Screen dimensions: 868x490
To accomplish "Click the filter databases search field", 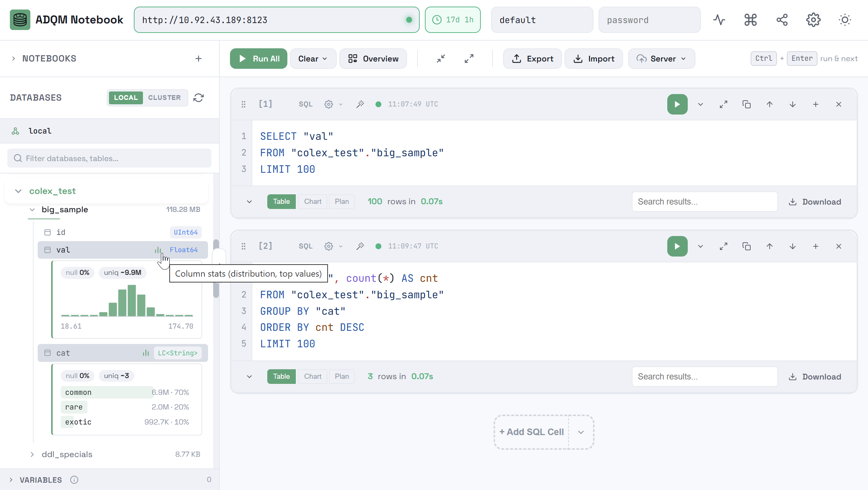I will pyautogui.click(x=109, y=158).
